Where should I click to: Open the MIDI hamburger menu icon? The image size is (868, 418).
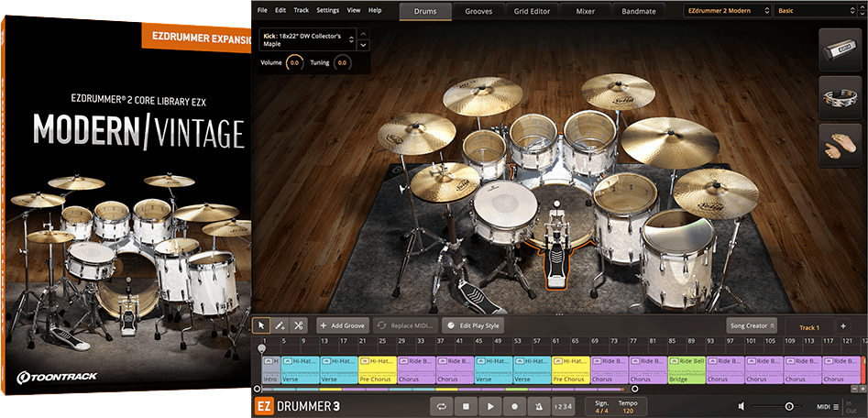[x=835, y=407]
